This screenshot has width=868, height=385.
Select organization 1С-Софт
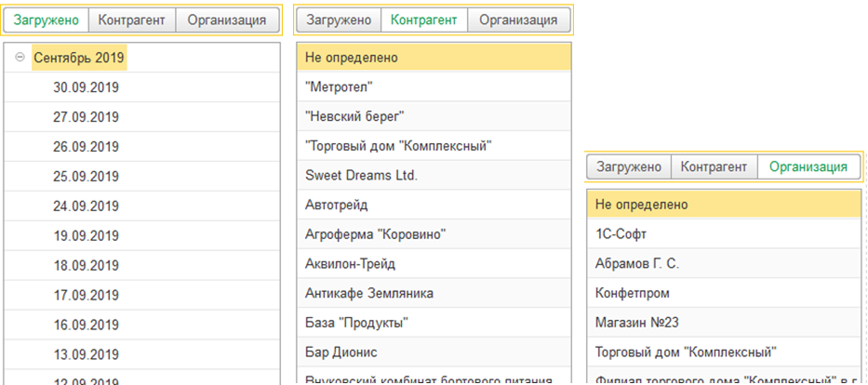(x=724, y=234)
